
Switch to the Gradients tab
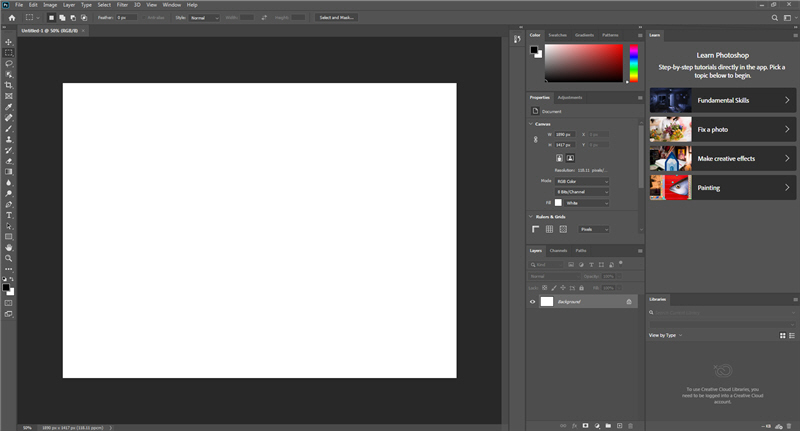tap(584, 35)
